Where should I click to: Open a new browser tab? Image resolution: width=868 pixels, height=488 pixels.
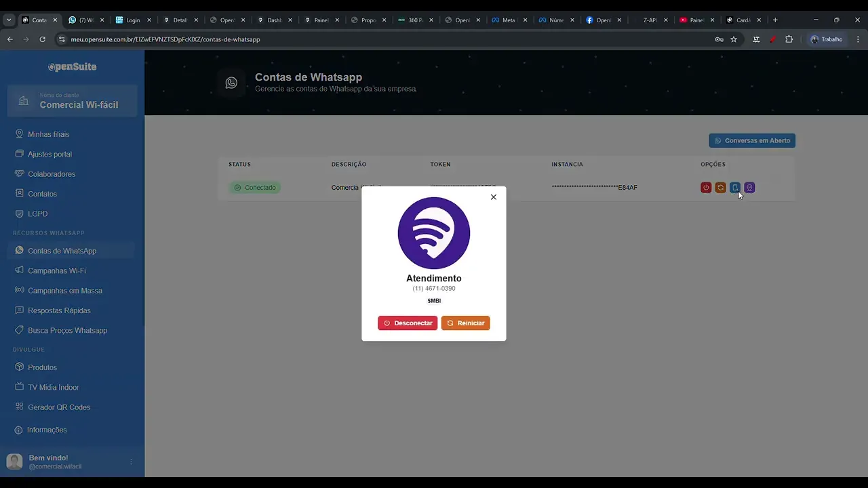pos(775,20)
